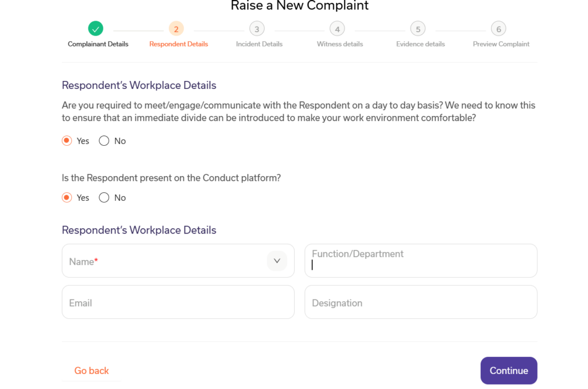Open the Incident Details step label
Viewport: 588px width, 389px height.
pos(259,44)
